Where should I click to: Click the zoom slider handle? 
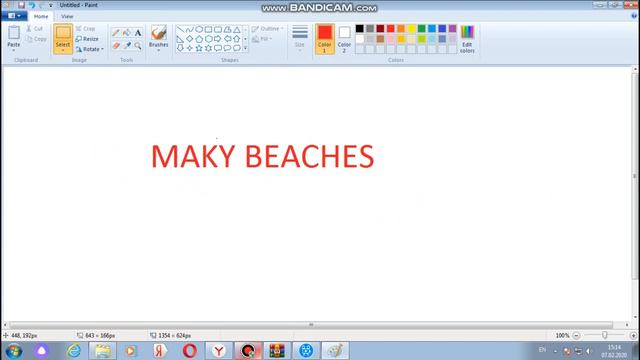[604, 335]
